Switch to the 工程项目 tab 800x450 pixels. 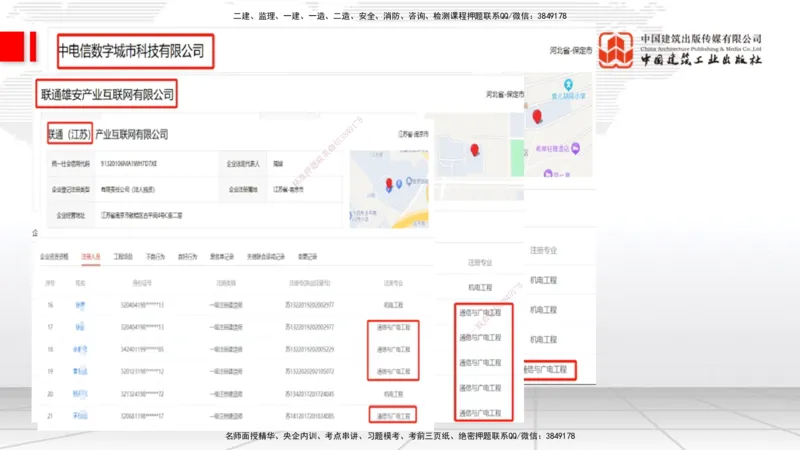123,257
